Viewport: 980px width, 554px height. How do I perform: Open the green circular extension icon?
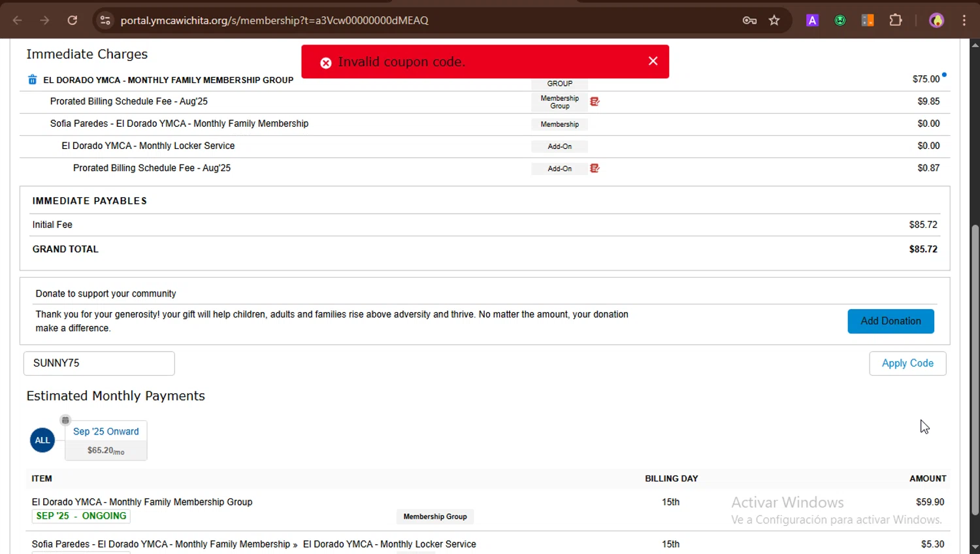coord(840,20)
